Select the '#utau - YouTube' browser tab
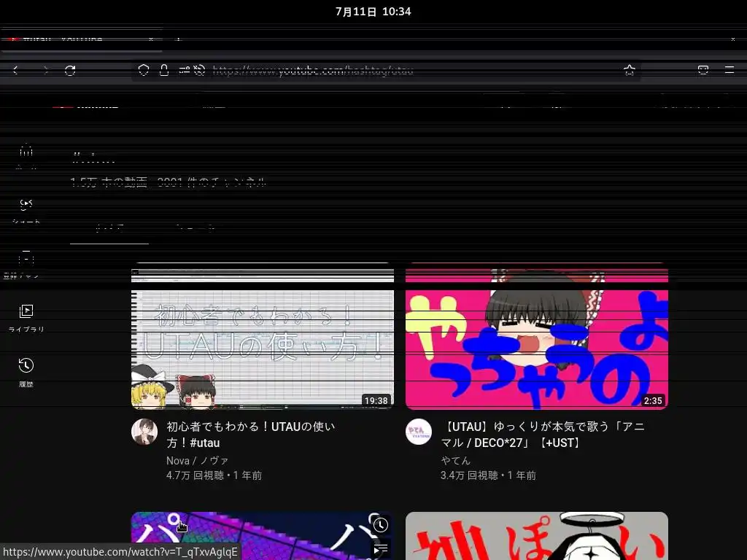The width and height of the screenshot is (747, 560). (x=82, y=39)
